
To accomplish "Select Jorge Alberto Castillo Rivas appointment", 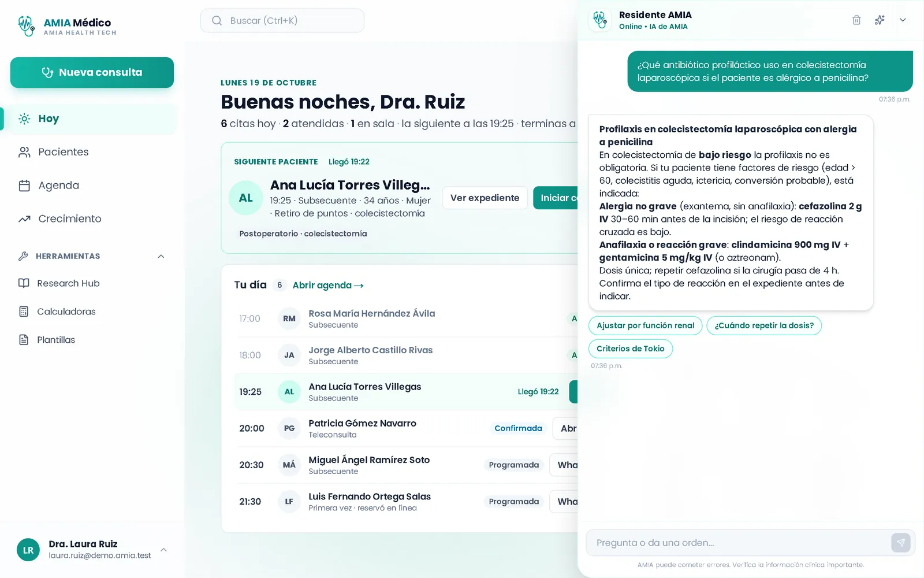I will point(405,355).
